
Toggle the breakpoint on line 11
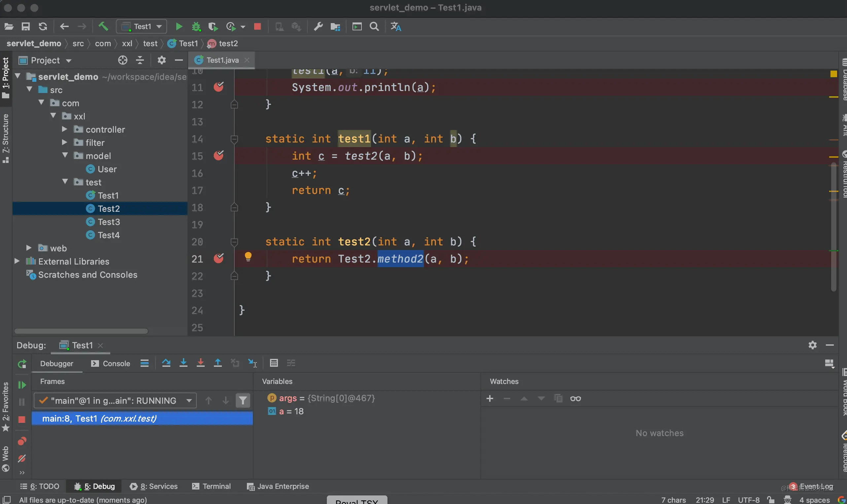click(219, 87)
